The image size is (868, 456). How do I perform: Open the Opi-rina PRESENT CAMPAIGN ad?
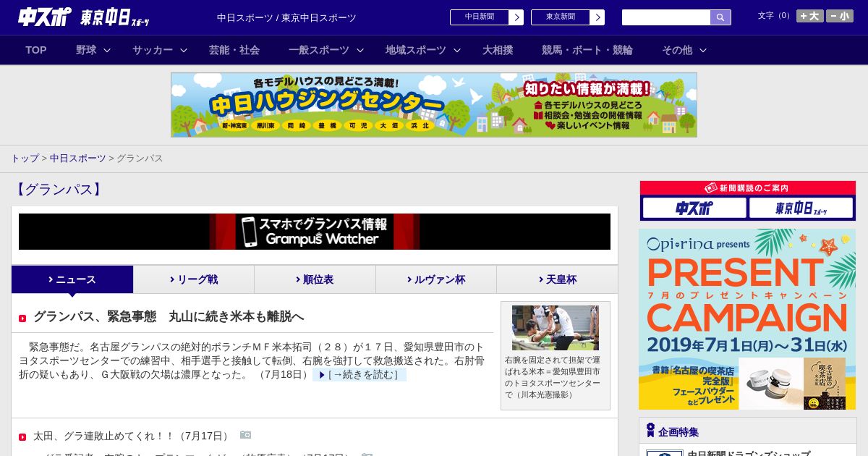[x=747, y=319]
